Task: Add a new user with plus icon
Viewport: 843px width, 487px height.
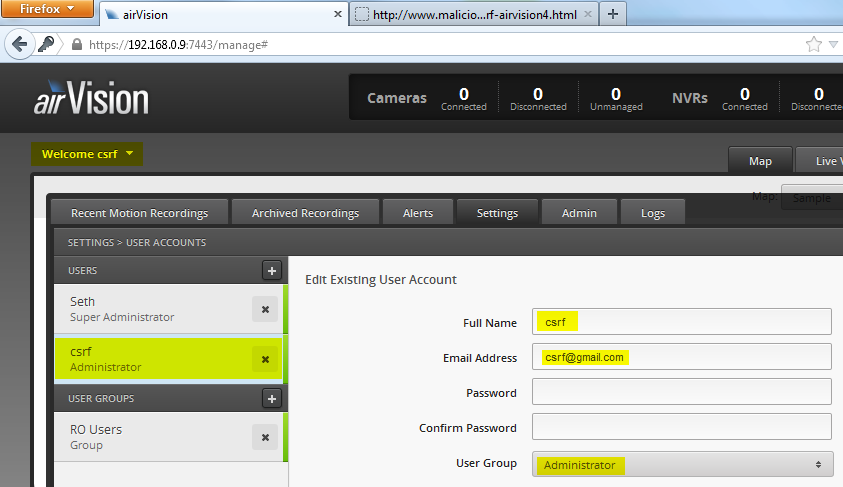Action: pos(272,270)
